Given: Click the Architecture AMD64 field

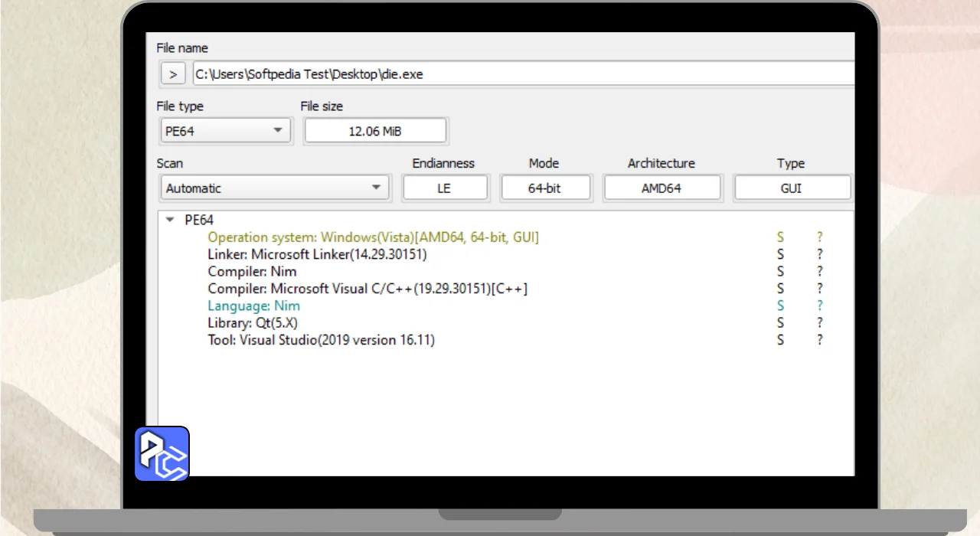Looking at the screenshot, I should point(662,188).
